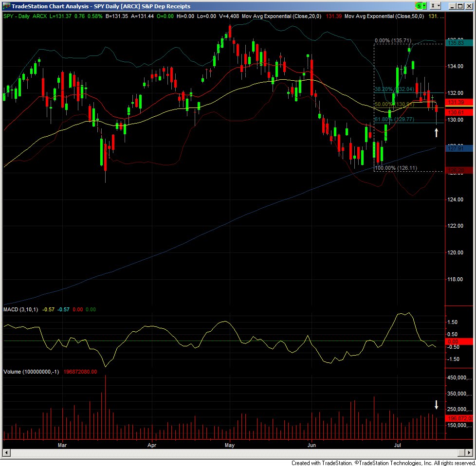Click the 124.00 price axis label

456,199
